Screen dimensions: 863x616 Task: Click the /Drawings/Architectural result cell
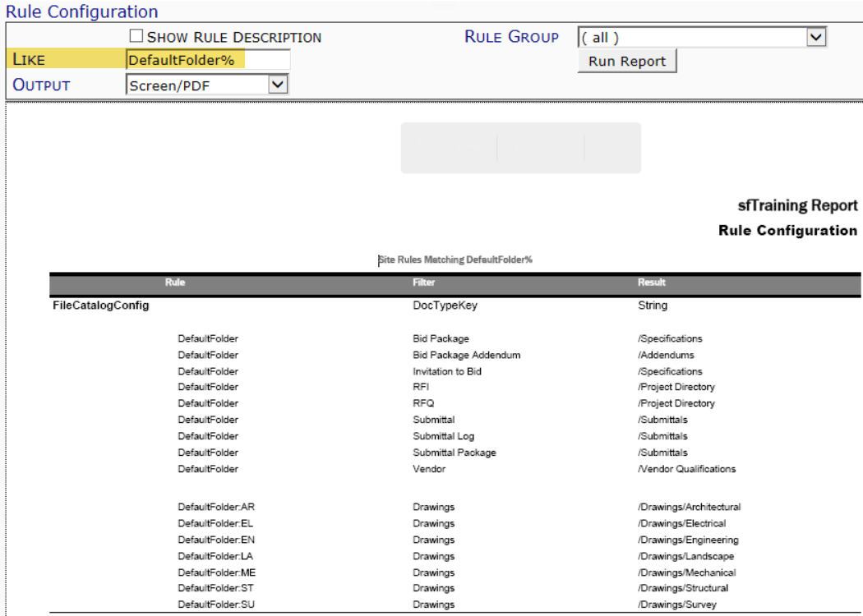[x=690, y=507]
